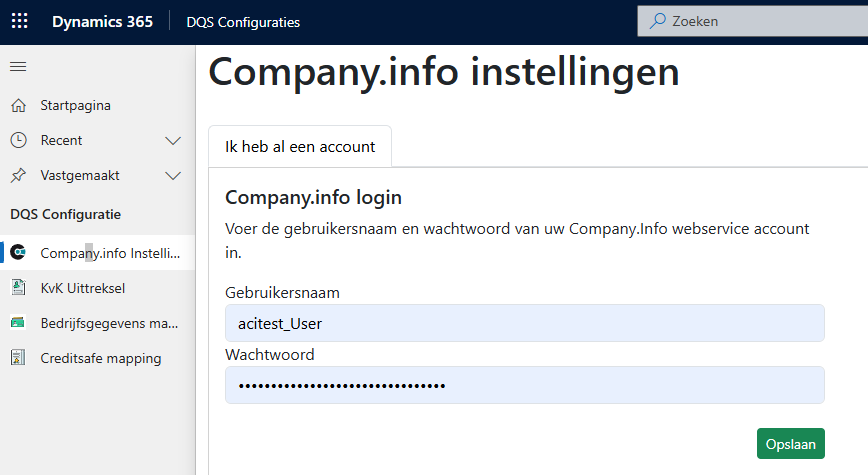Click the DQS Configuraties app title
The height and width of the screenshot is (475, 868).
(x=243, y=22)
